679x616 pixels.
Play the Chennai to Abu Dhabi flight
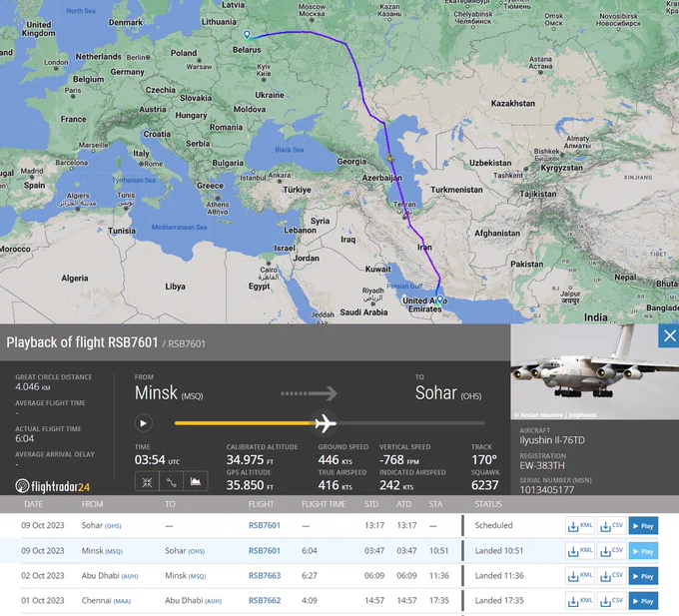[x=643, y=601]
